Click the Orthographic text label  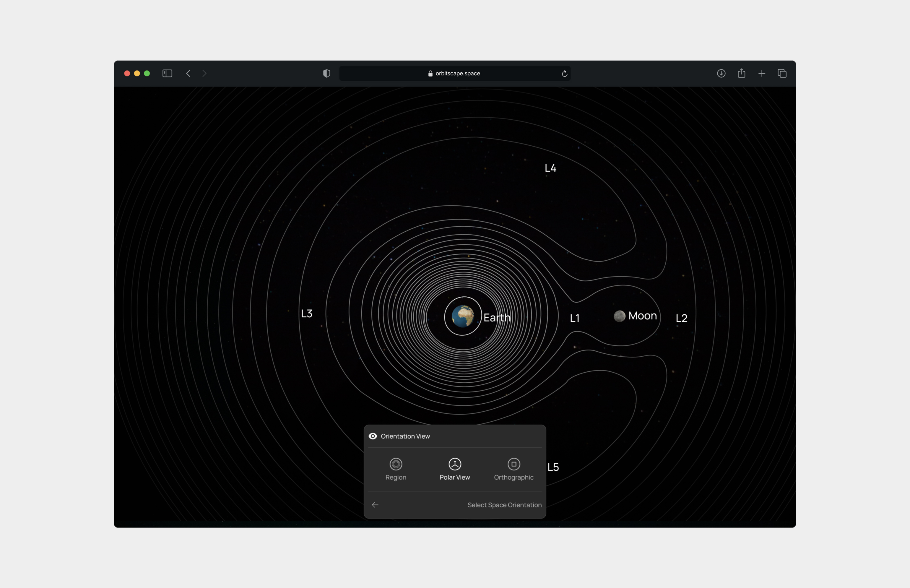[514, 477]
